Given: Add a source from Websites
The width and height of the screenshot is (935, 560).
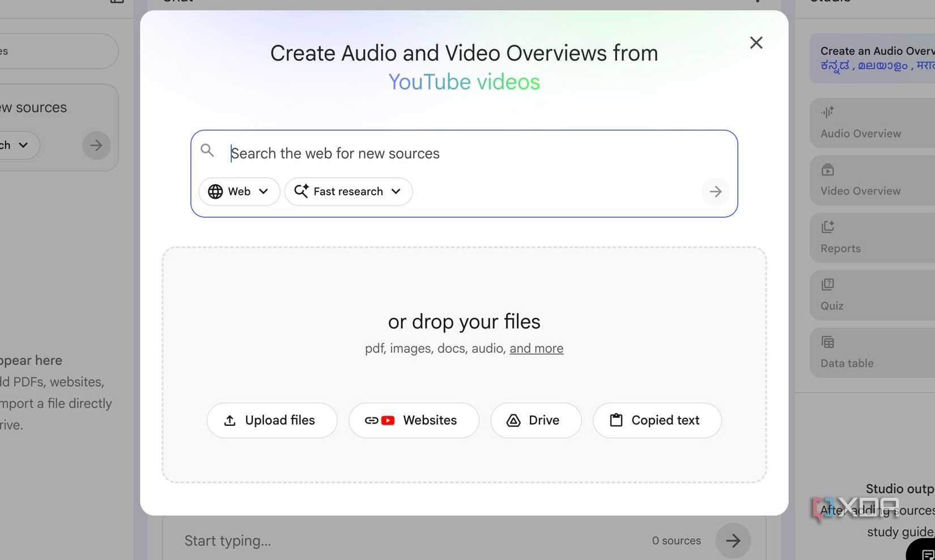Looking at the screenshot, I should click(414, 420).
